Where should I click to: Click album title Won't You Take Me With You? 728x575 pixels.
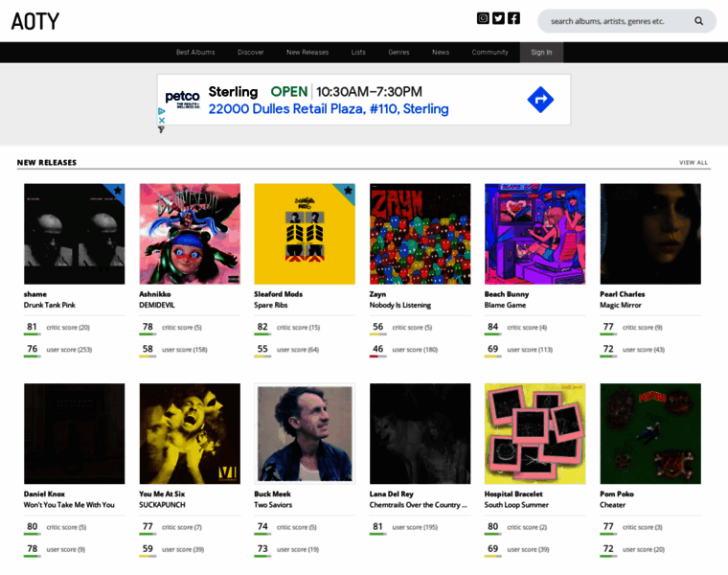[x=69, y=505]
